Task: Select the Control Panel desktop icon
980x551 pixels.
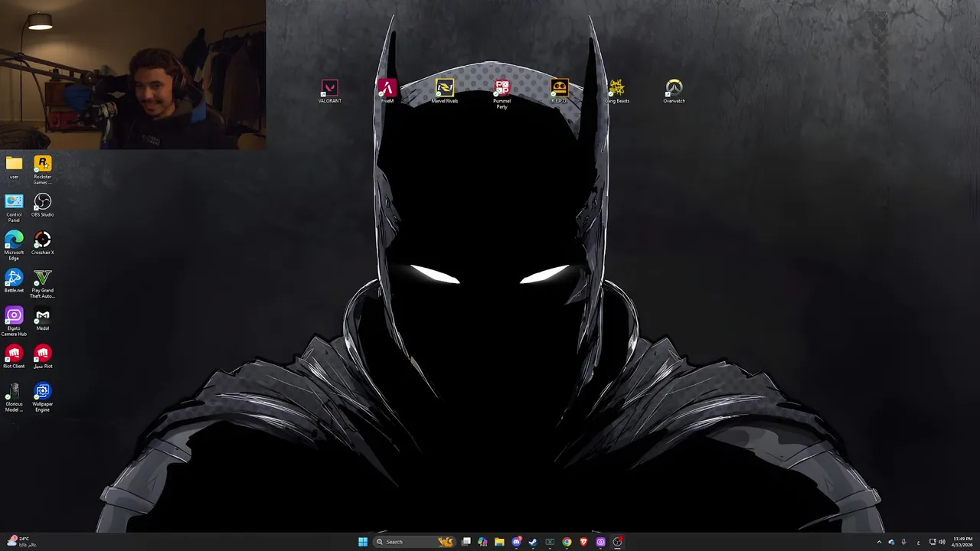Action: [x=14, y=207]
